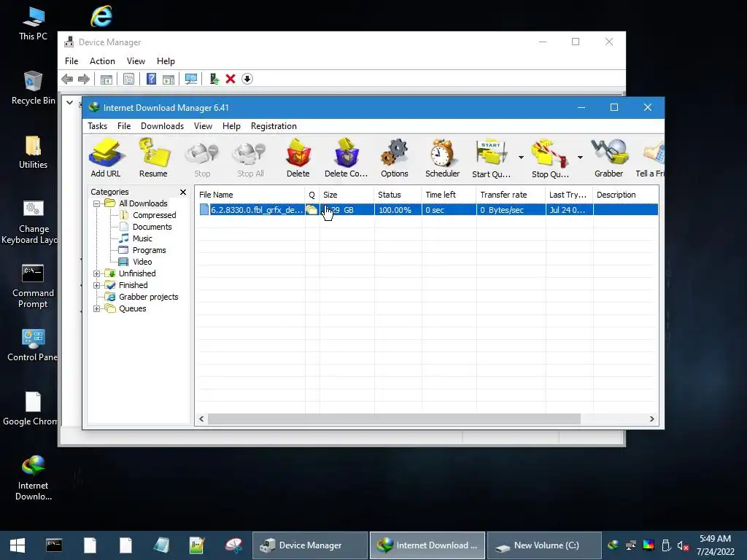This screenshot has height=560, width=747.
Task: Click Device Manager red X uninstall icon
Action: point(231,79)
